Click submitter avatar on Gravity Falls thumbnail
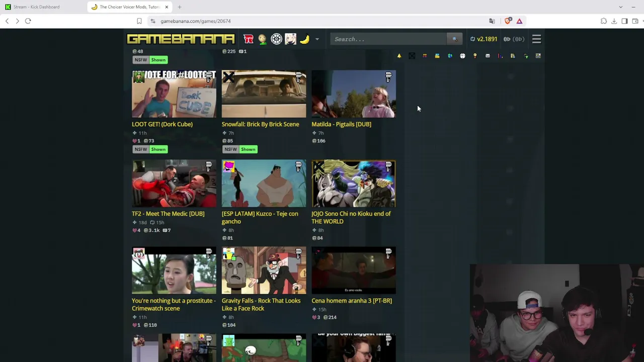This screenshot has height=362, width=644. tap(228, 254)
